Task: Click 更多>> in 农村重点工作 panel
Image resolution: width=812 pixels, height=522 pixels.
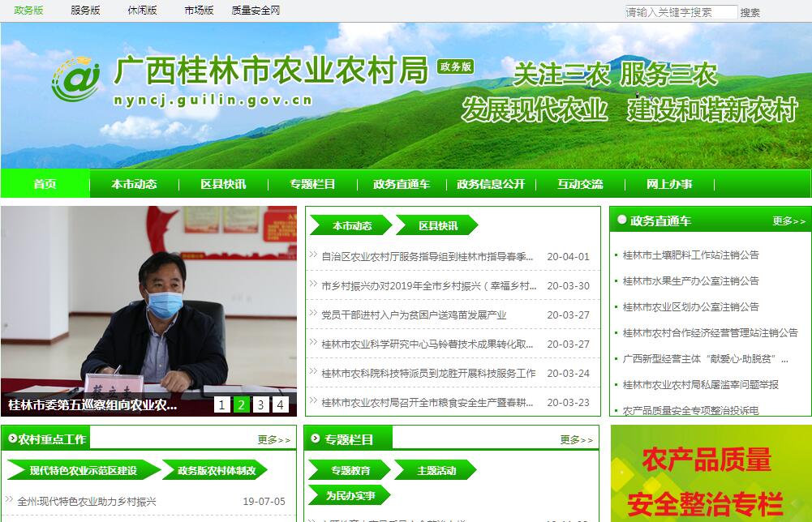Action: 274,440
